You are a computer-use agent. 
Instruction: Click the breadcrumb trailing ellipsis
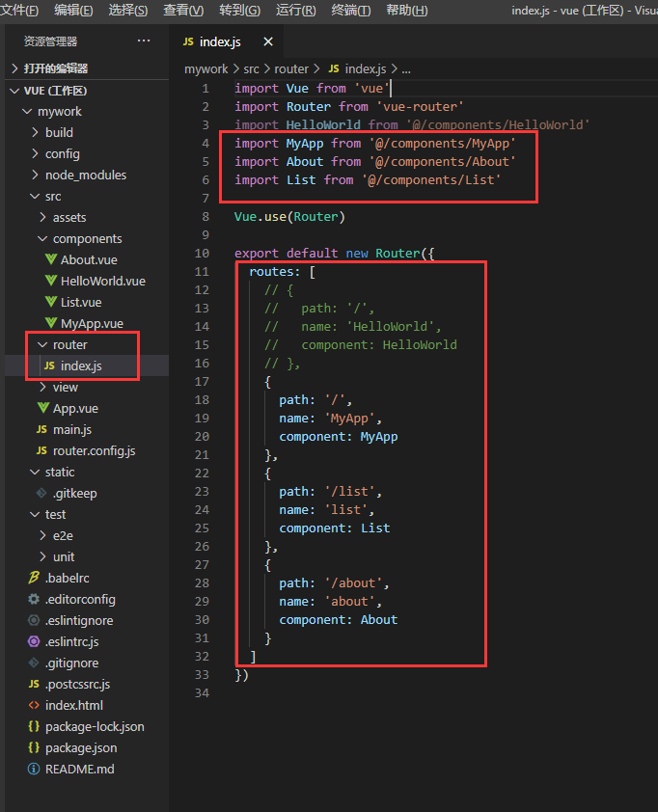coord(406,69)
